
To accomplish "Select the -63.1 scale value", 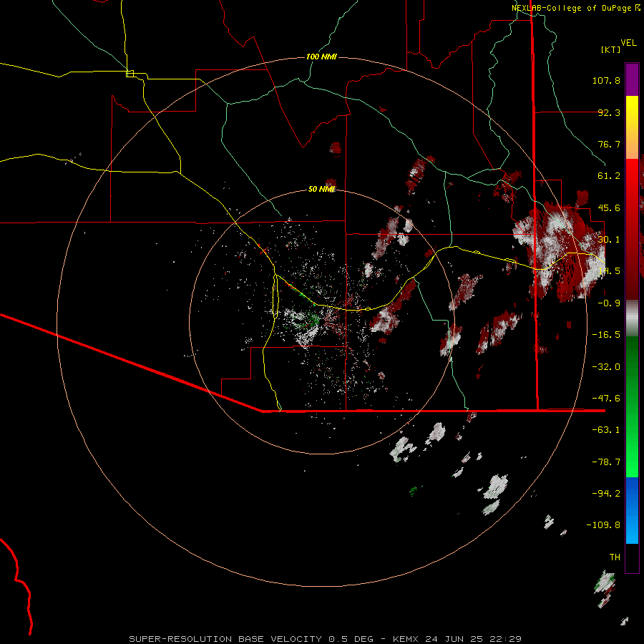I will click(606, 430).
